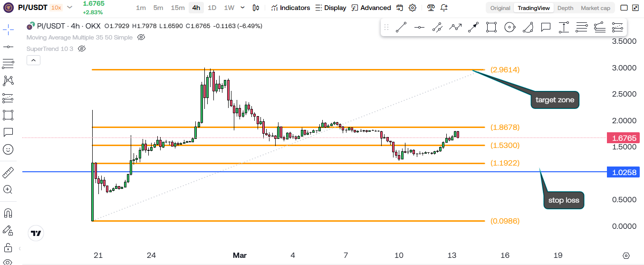Switch to the 15m timeframe
Image resolution: width=644 pixels, height=265 pixels.
point(178,8)
